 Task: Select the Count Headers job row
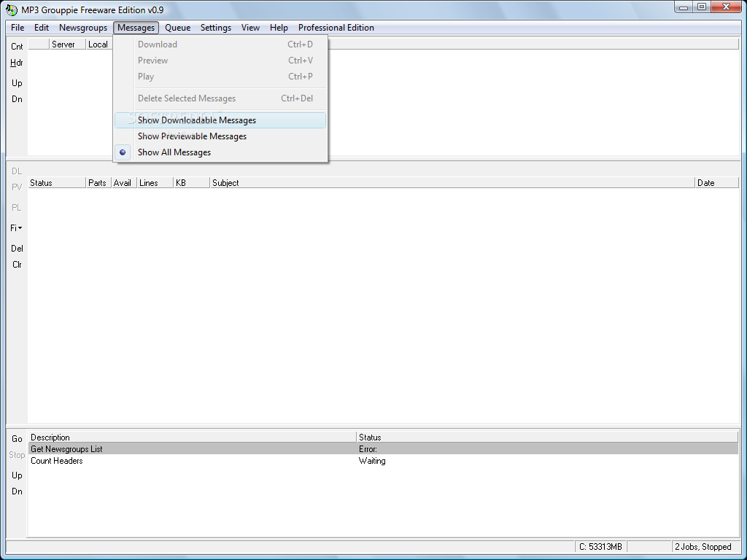pyautogui.click(x=384, y=461)
